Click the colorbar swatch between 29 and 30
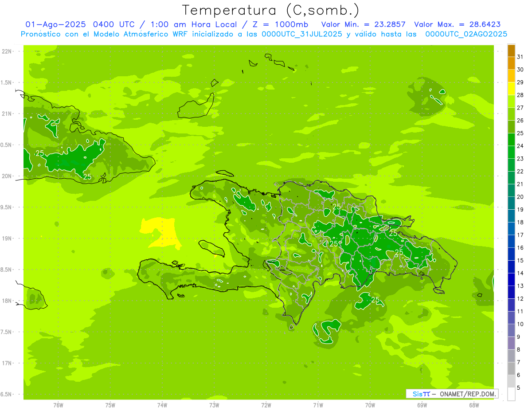 [511, 76]
